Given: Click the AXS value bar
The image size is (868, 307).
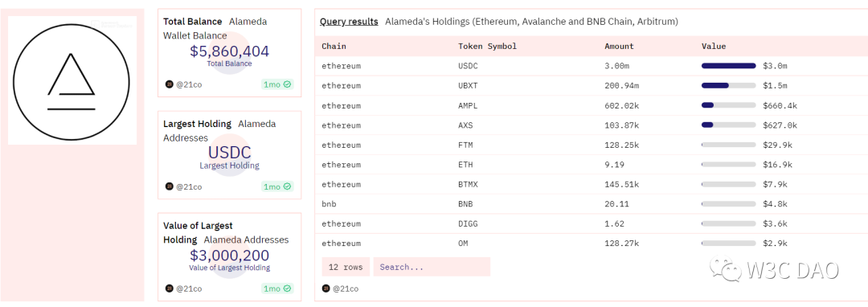Looking at the screenshot, I should [728, 125].
